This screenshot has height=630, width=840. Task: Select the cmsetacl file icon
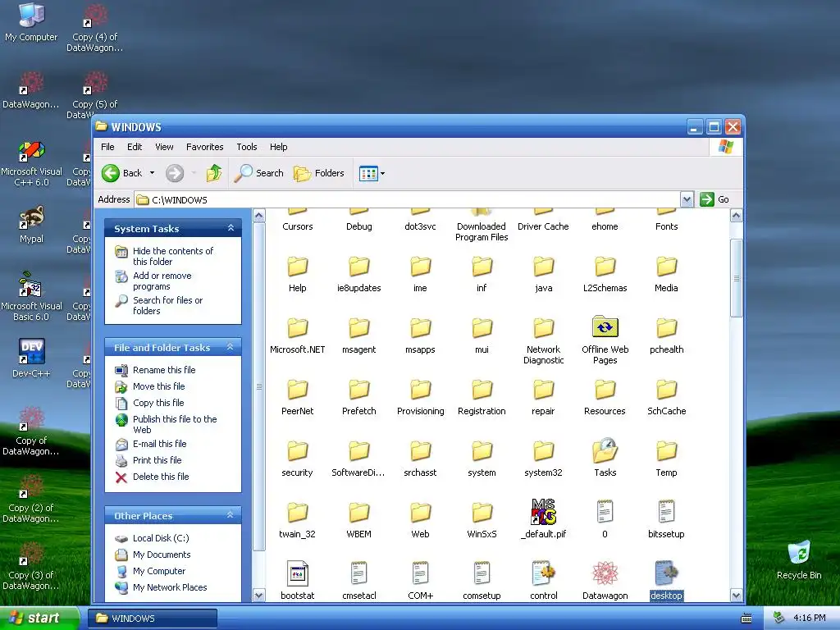pyautogui.click(x=359, y=573)
